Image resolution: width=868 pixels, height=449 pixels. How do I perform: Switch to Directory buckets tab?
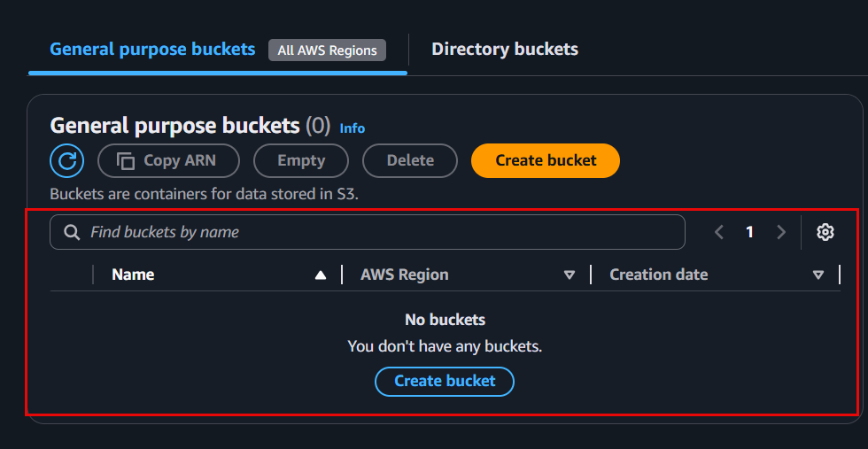point(505,50)
